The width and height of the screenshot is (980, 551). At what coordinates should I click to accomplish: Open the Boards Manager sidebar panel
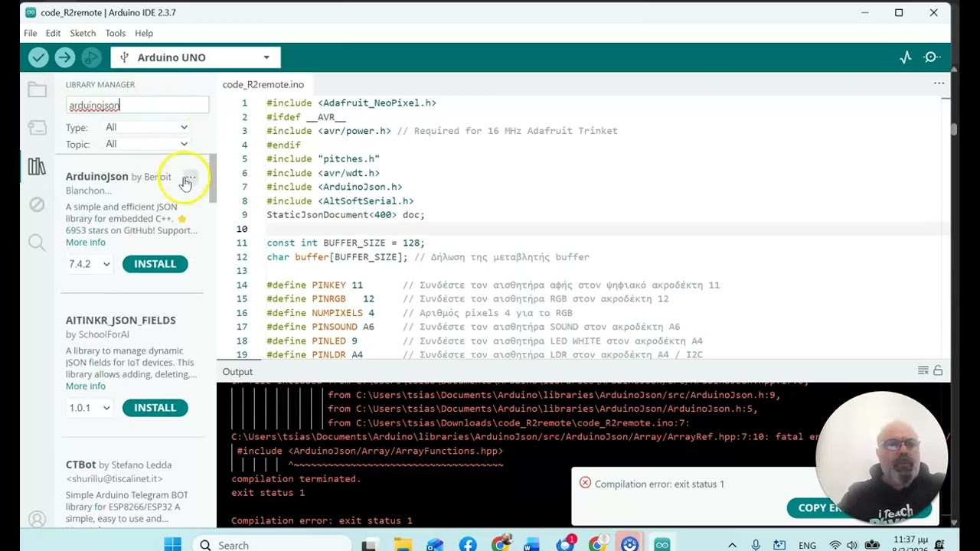click(x=37, y=128)
